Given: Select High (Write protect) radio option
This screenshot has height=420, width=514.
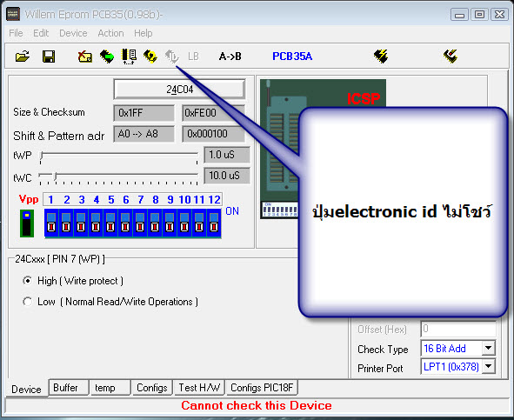Looking at the screenshot, I should (28, 281).
